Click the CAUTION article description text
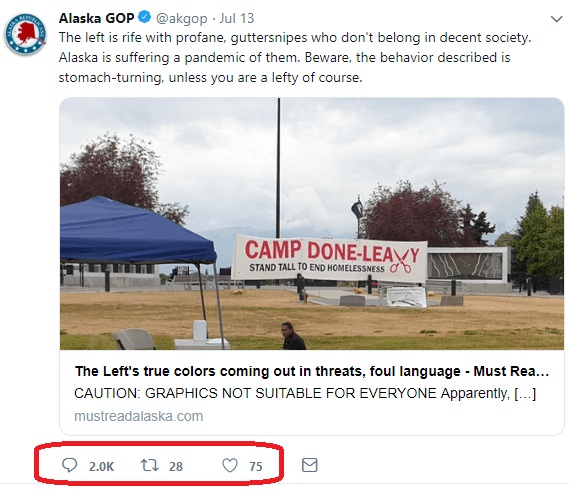Image resolution: width=569 pixels, height=491 pixels. [305, 393]
